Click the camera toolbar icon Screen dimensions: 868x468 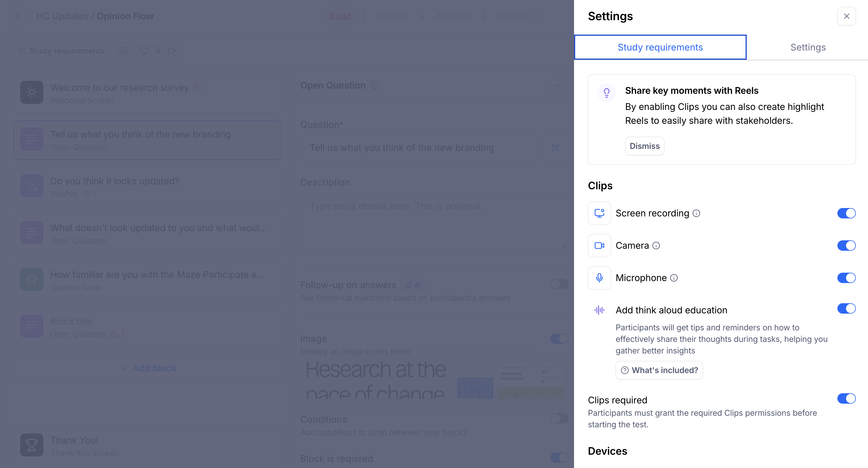pos(172,51)
